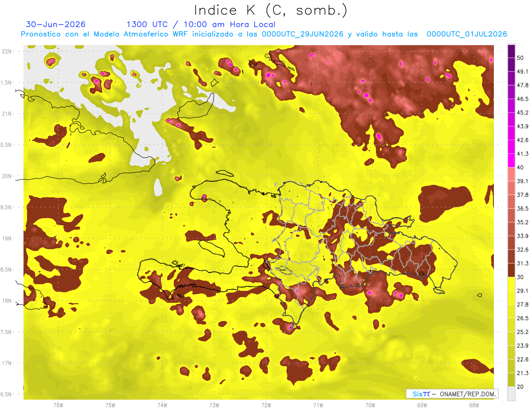Image resolution: width=532 pixels, height=411 pixels.
Task: Click the legend value "50"
Action: tap(520, 58)
